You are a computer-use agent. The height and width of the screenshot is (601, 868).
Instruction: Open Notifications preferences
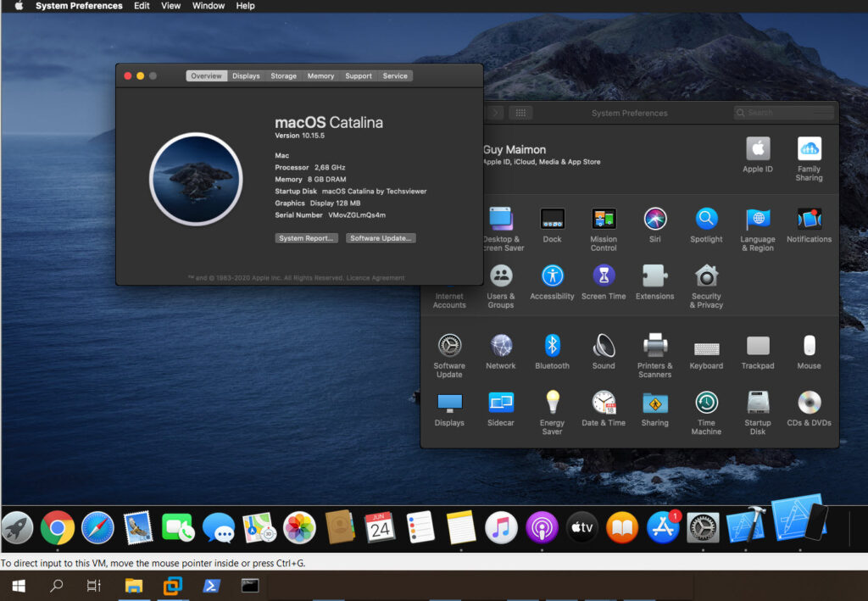(809, 225)
